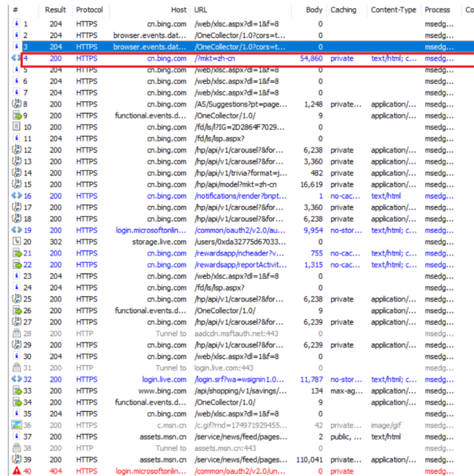Select /common/oauth2/v2.0/un... URL in session 40

click(240, 471)
